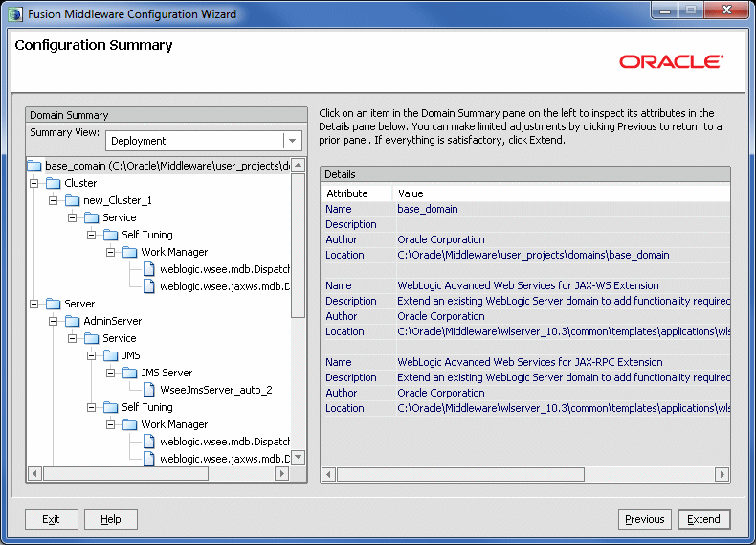The height and width of the screenshot is (545, 756).
Task: Close the Configuration Wizard window
Action: coord(726,11)
